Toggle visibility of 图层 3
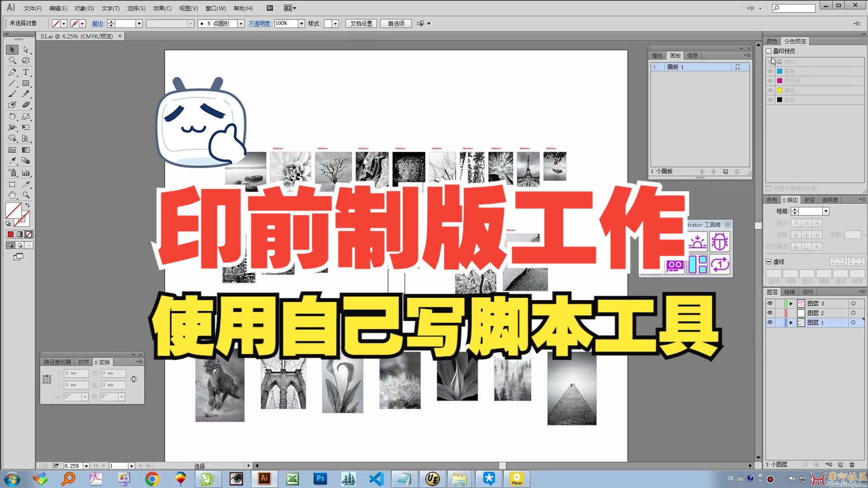 769,303
